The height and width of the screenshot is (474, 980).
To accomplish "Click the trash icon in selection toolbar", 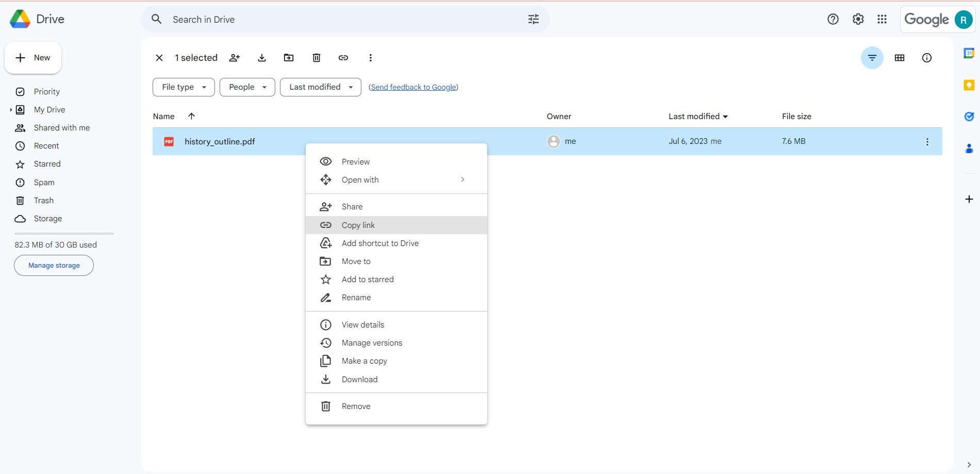I will pyautogui.click(x=317, y=58).
